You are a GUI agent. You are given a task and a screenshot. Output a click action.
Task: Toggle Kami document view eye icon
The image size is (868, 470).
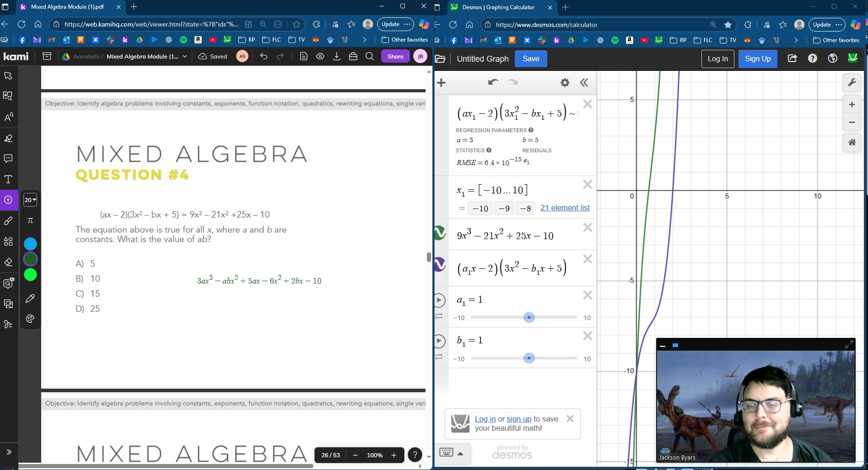tap(320, 56)
